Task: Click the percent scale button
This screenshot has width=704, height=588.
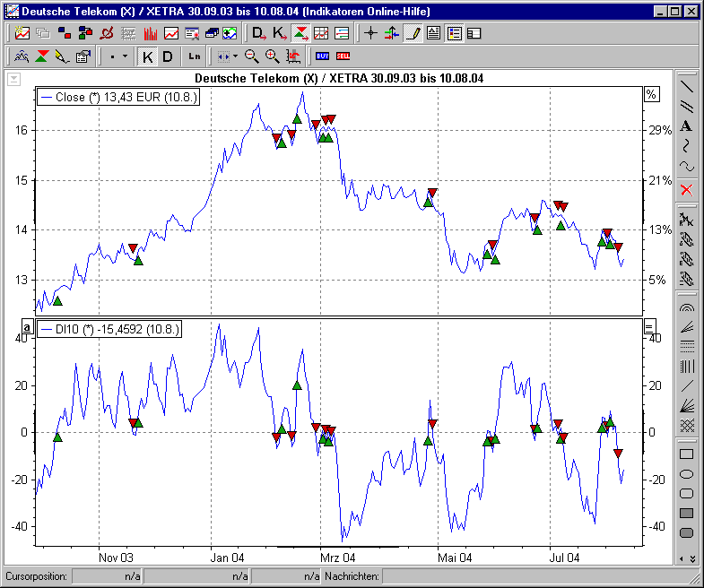Action: tap(651, 94)
